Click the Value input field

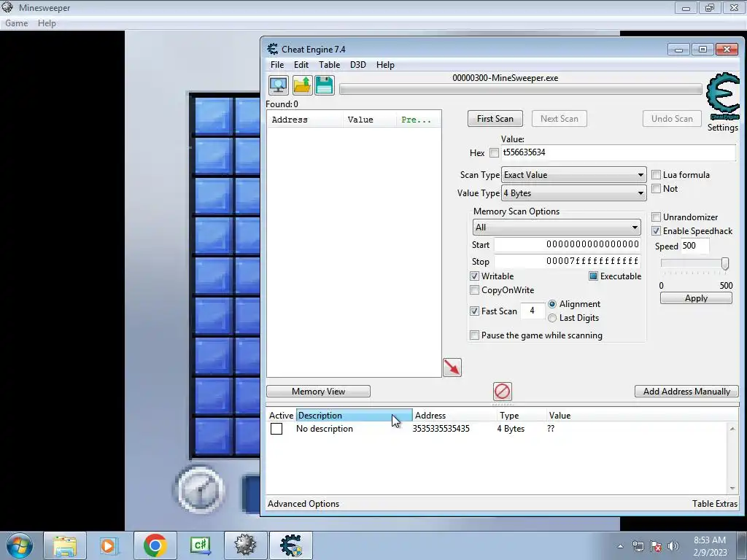pyautogui.click(x=619, y=152)
